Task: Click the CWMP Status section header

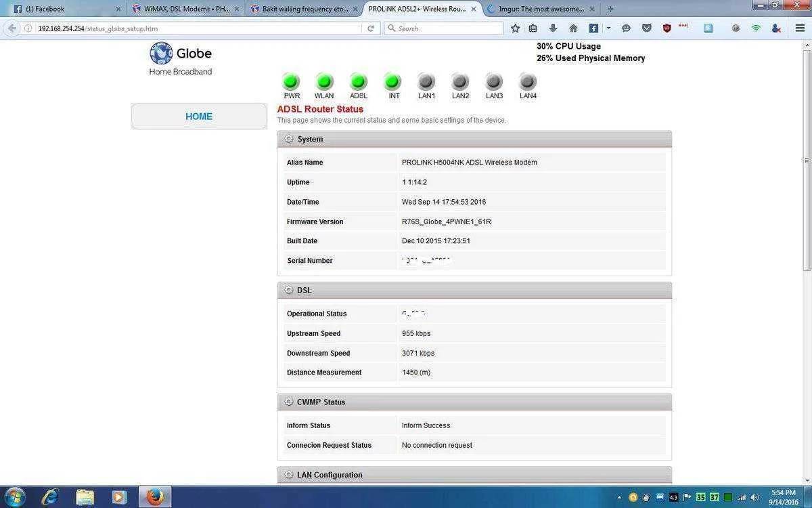Action: (x=474, y=402)
